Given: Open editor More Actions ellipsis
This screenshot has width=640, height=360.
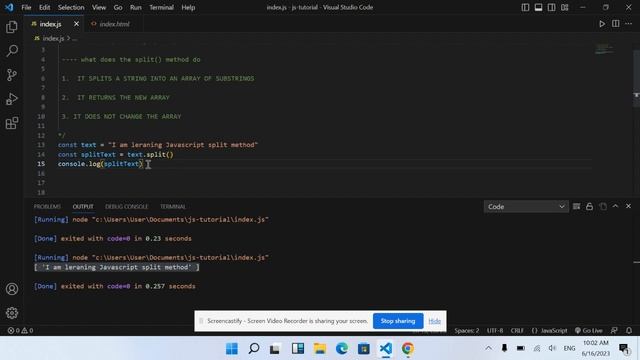Looking at the screenshot, I should tap(629, 24).
